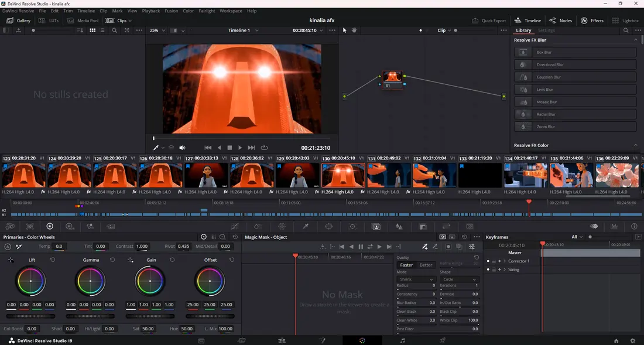Click Quick Export
The width and height of the screenshot is (644, 345).
(489, 21)
